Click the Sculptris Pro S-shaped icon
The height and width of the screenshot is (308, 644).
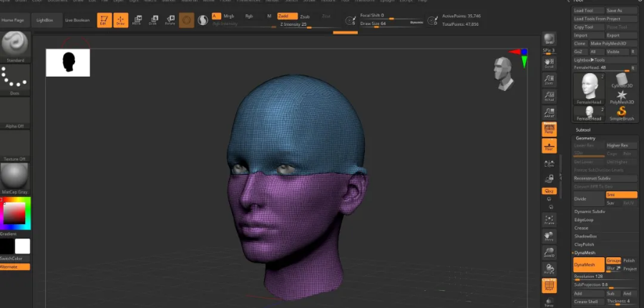[203, 20]
